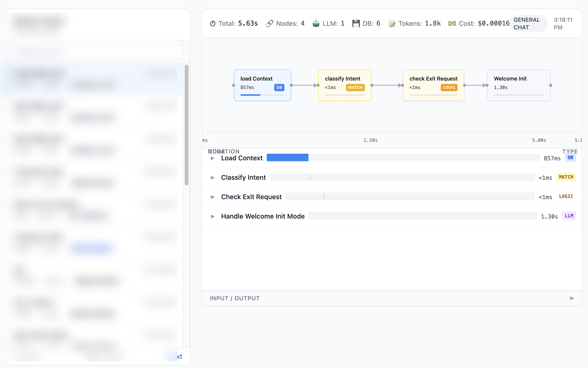The width and height of the screenshot is (588, 368).
Task: Expand the Input / Output section arrow
Action: 572,298
